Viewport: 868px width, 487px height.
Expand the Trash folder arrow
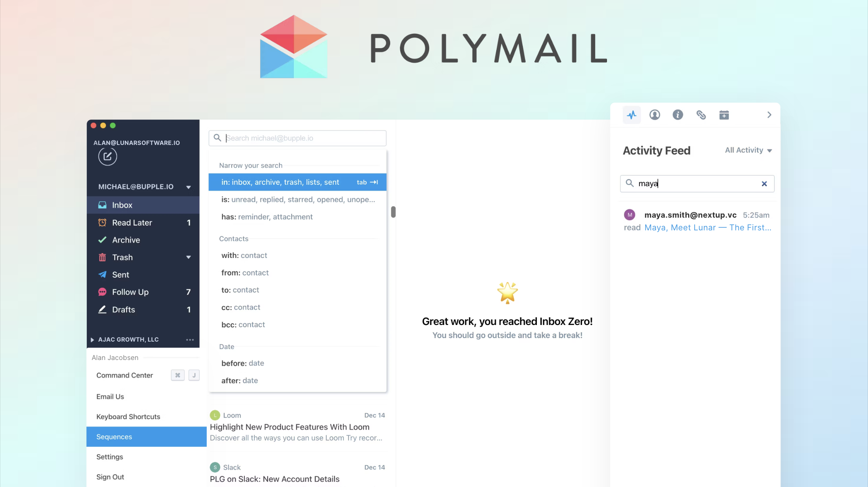click(x=188, y=257)
